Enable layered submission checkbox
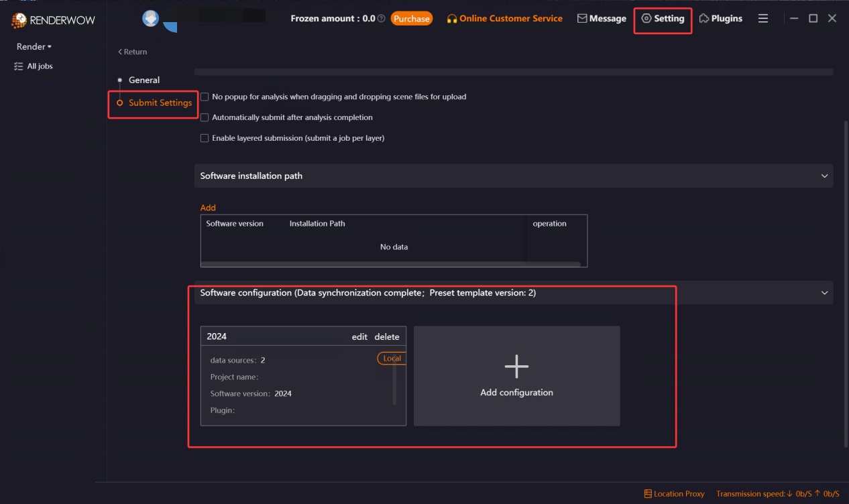The image size is (849, 504). click(x=205, y=138)
